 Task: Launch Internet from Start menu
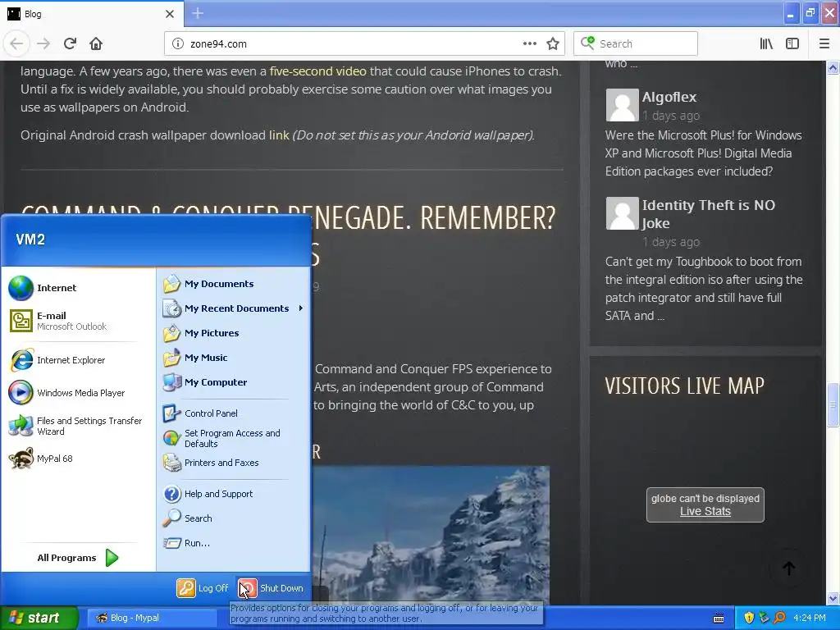click(78, 288)
